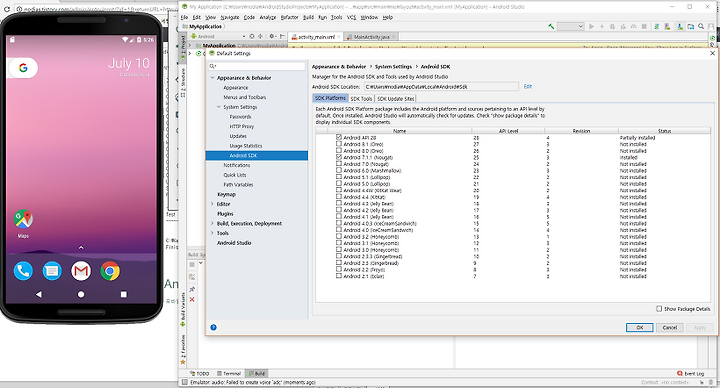Collapse the System Settings tree node
Image resolution: width=720 pixels, height=388 pixels.
[x=219, y=107]
